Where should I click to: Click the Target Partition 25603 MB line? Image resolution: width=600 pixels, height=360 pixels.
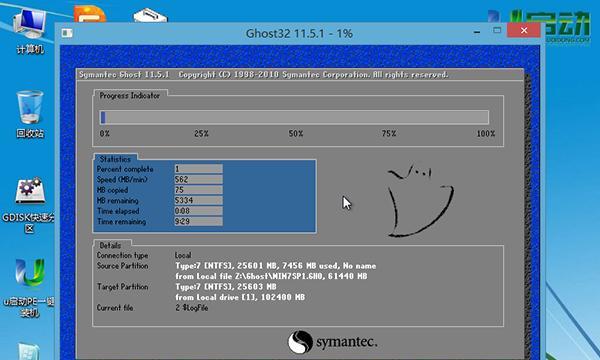point(226,287)
